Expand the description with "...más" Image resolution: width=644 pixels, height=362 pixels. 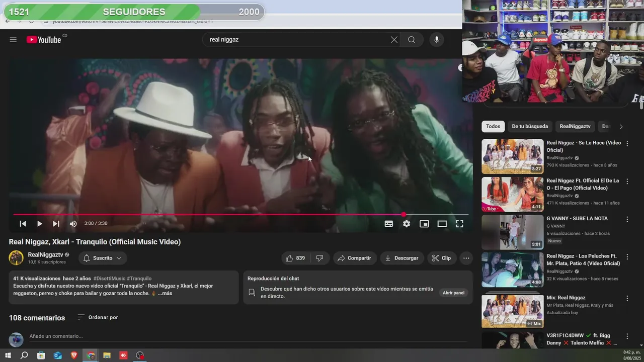pos(165,293)
